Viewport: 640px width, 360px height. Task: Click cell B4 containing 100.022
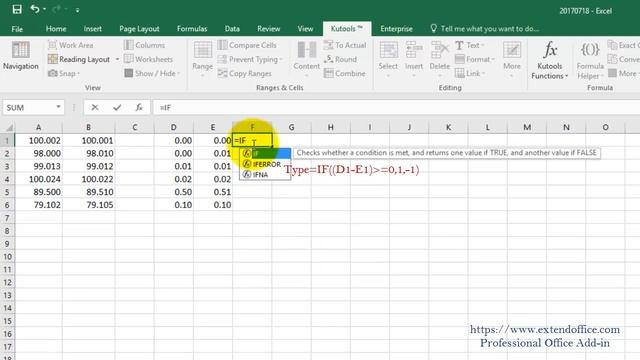(x=89, y=179)
